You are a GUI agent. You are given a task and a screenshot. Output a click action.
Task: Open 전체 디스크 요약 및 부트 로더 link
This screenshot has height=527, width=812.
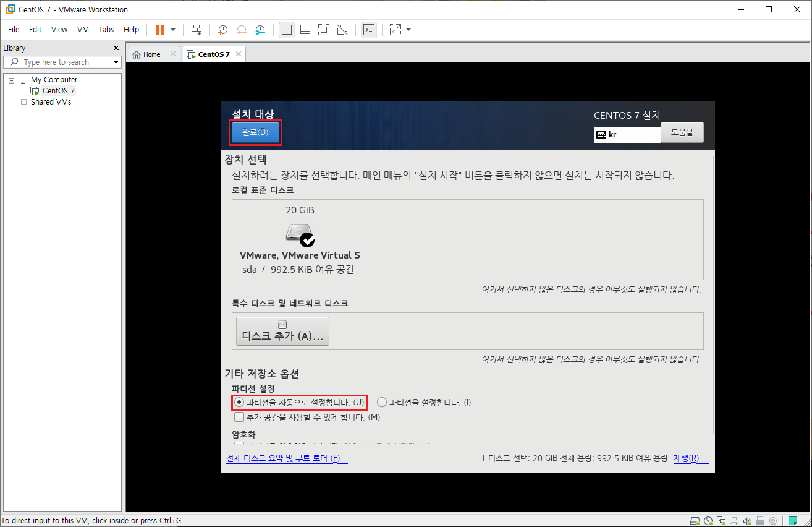pos(287,459)
